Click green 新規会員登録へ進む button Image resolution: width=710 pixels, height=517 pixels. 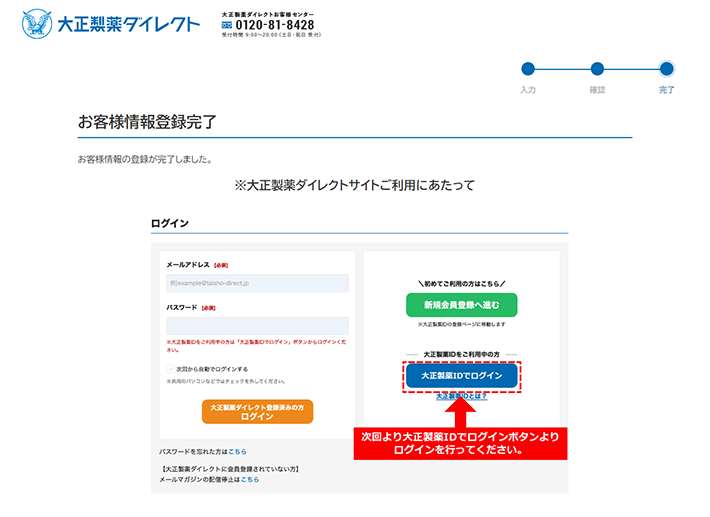point(461,305)
